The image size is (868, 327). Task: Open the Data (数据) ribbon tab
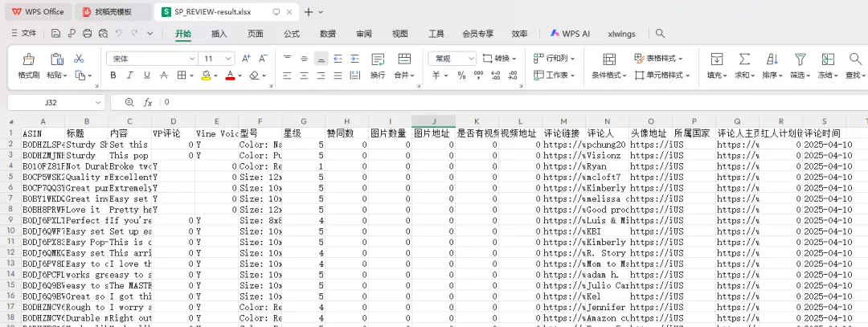pos(328,34)
